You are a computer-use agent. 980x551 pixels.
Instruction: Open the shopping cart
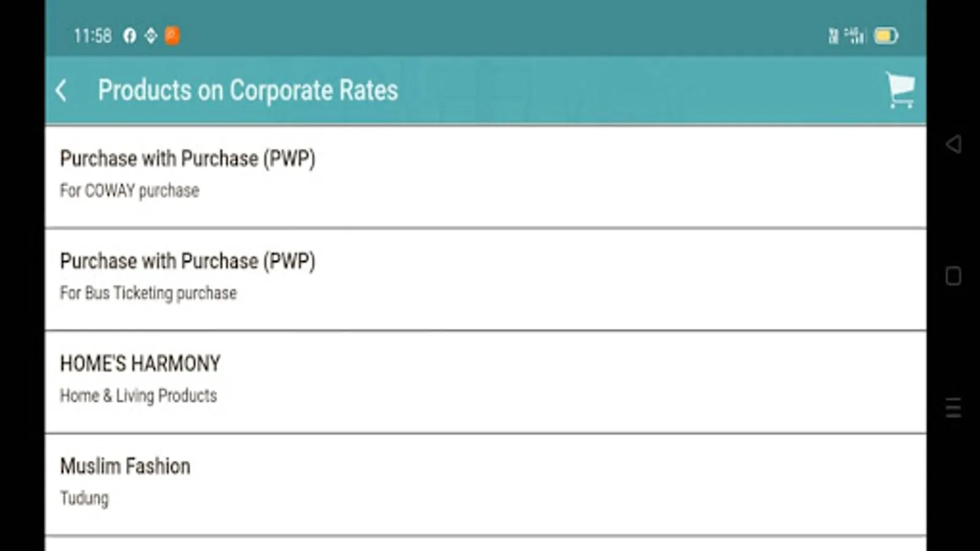coord(900,91)
